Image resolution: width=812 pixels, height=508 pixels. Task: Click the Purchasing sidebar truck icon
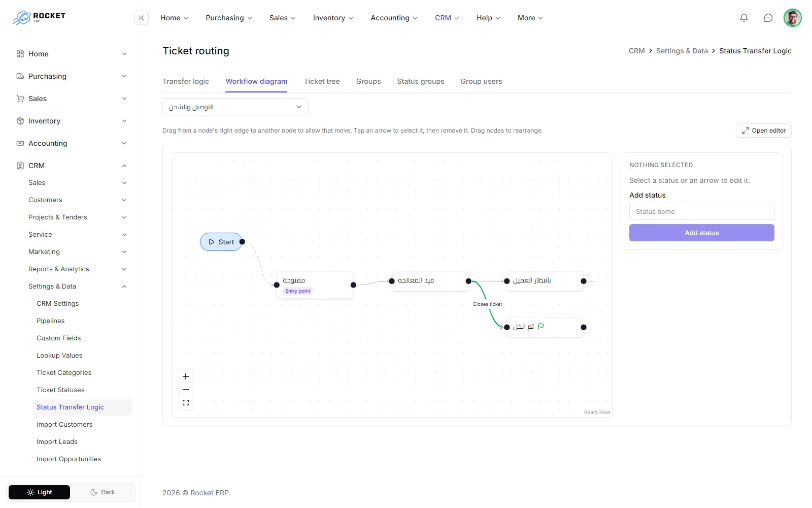[x=20, y=76]
